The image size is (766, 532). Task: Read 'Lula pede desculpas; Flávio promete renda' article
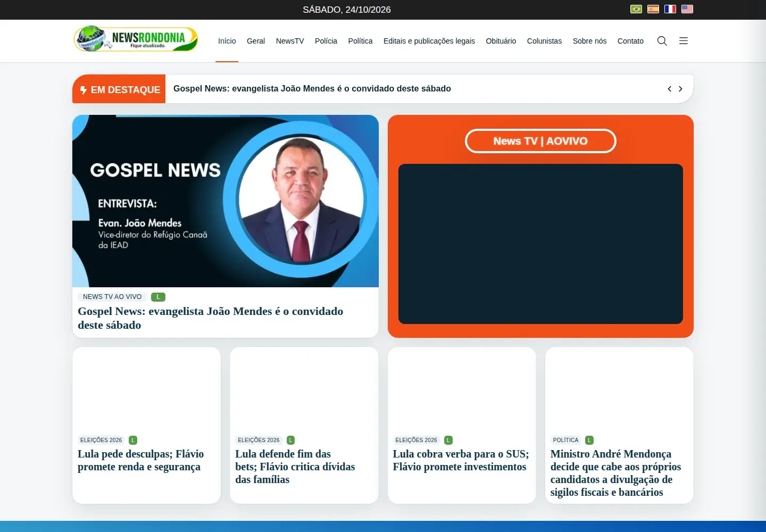pos(141,460)
